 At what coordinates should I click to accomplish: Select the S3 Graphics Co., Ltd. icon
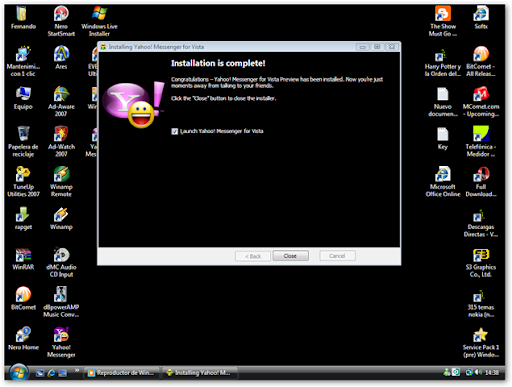pos(481,263)
